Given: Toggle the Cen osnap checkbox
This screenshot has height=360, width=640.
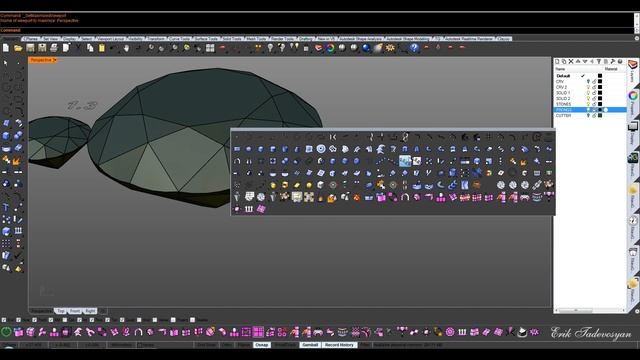Looking at the screenshot, I should pos(65,320).
